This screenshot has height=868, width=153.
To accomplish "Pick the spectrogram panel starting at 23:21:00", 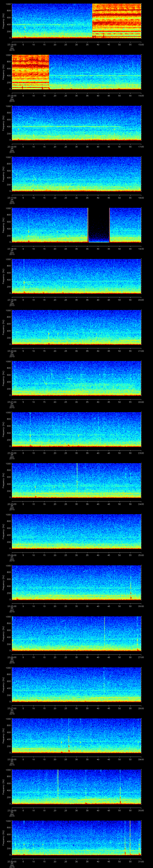I will click(x=77, y=378).
